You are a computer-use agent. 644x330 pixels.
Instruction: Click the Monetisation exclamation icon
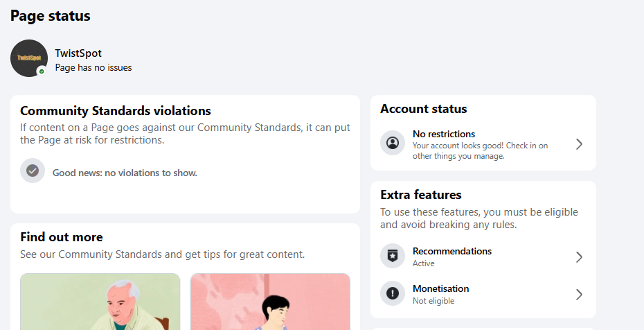(393, 293)
